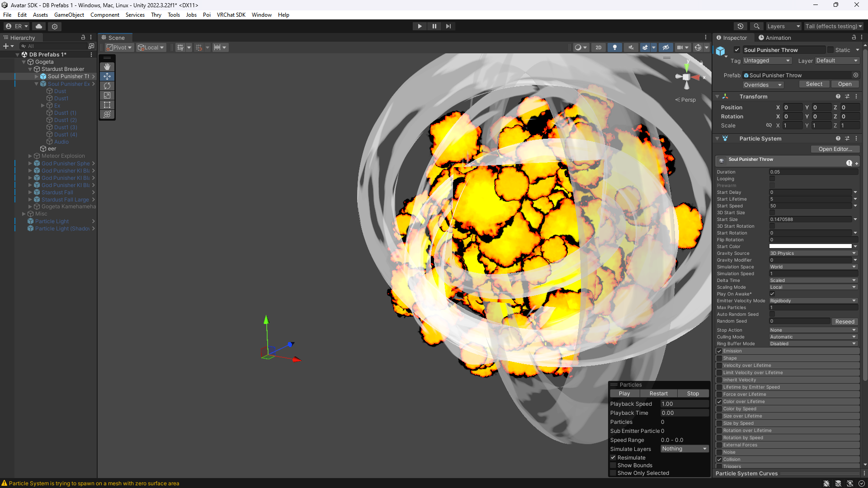Image resolution: width=868 pixels, height=488 pixels.
Task: Click the Restart particles button
Action: click(658, 394)
